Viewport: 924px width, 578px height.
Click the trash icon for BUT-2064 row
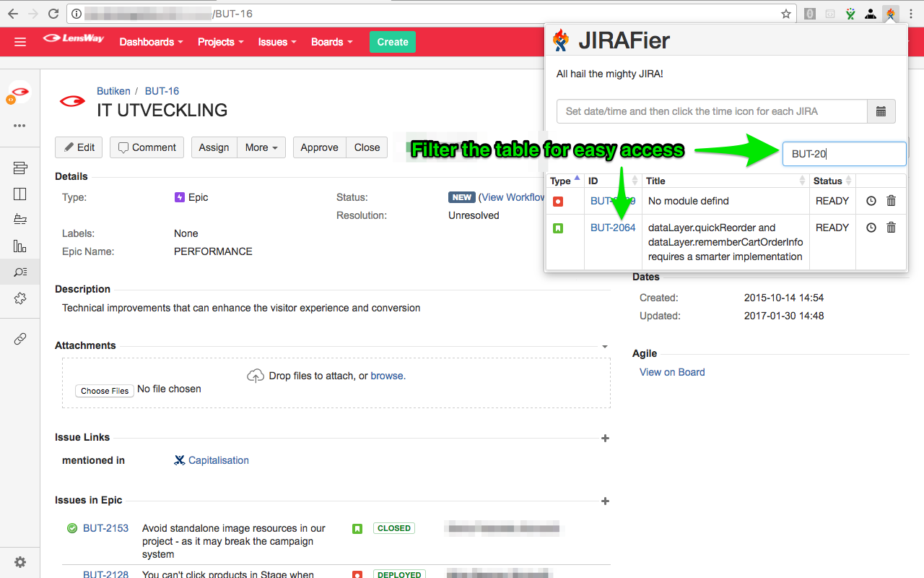(892, 228)
